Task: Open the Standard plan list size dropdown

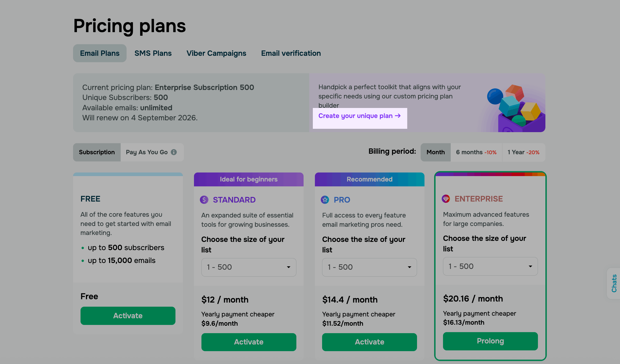Action: coord(249,267)
